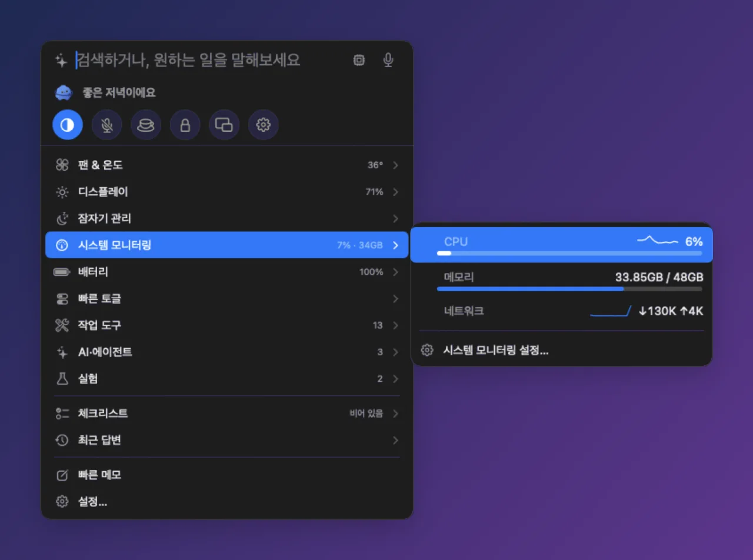This screenshot has height=560, width=753.
Task: Click the 메모리 usage progress bar
Action: click(569, 289)
